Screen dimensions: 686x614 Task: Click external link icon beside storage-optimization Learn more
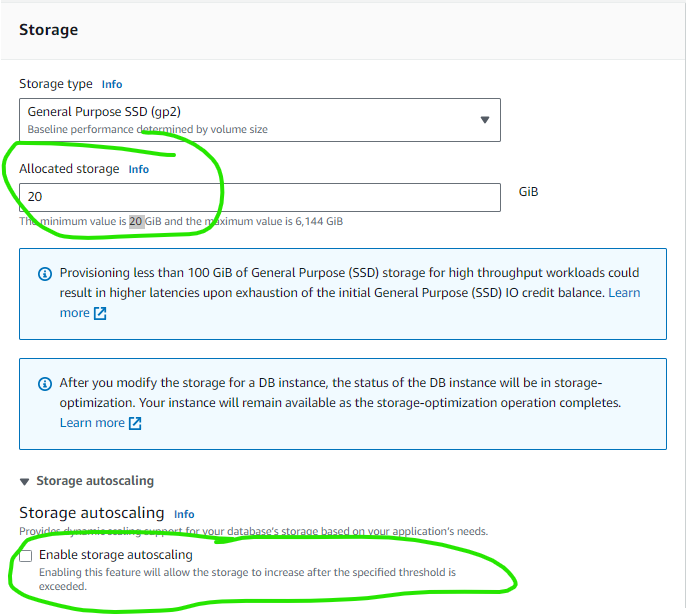pos(135,423)
